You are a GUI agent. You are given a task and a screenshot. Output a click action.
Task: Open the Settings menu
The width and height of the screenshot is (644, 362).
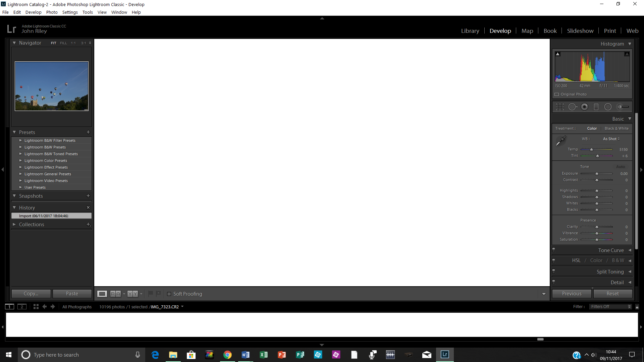tap(70, 12)
